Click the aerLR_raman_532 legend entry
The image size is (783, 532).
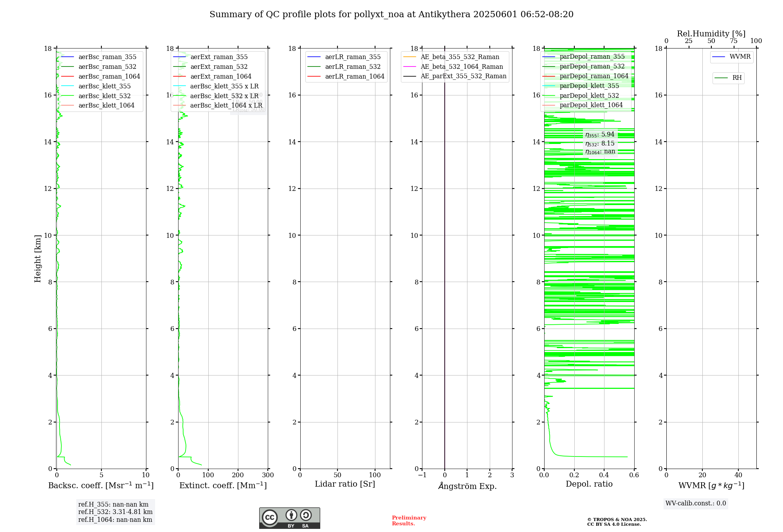coord(352,67)
